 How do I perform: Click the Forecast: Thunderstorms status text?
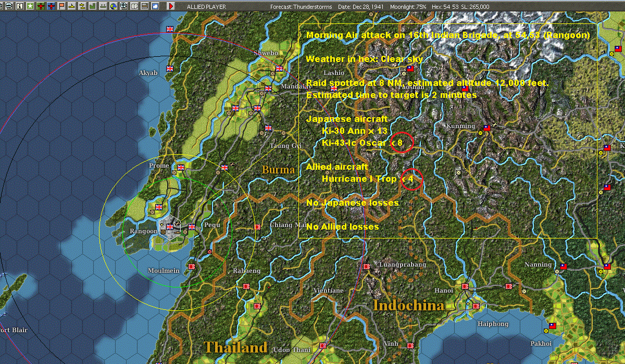point(301,6)
